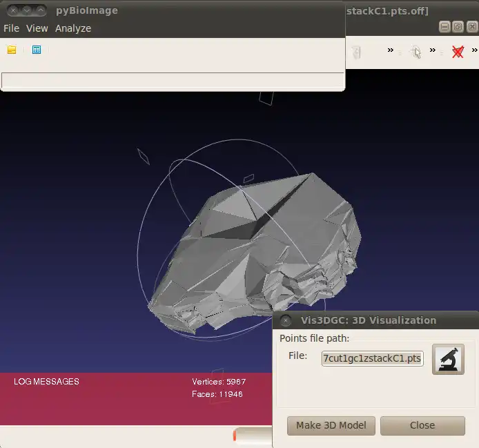
Task: Close the stackC1.pts.off mesh window
Action: (x=472, y=27)
